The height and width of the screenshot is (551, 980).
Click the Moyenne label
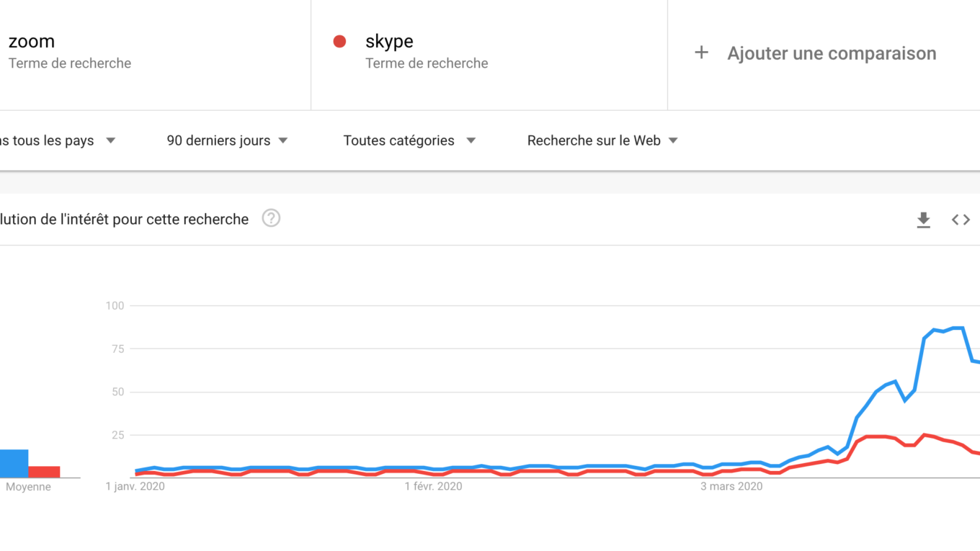click(28, 487)
